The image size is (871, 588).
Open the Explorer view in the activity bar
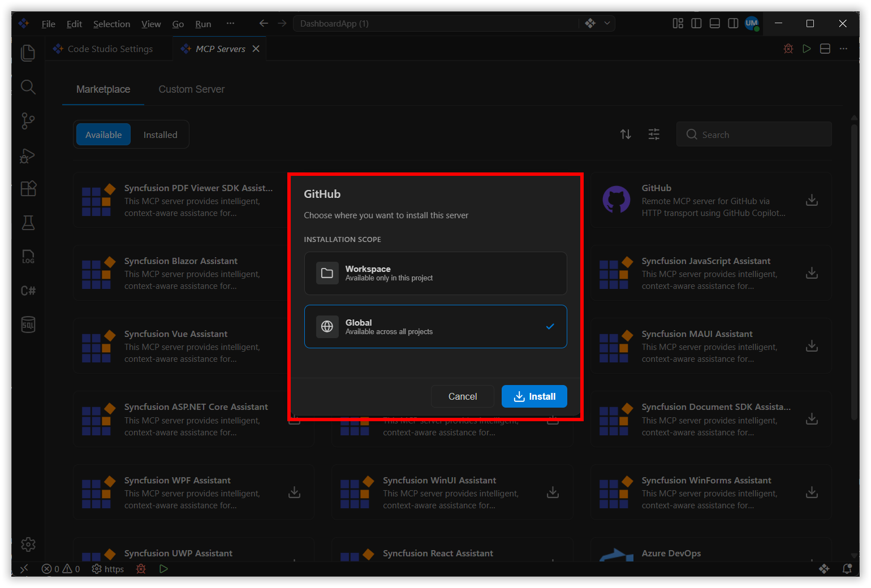click(x=28, y=53)
